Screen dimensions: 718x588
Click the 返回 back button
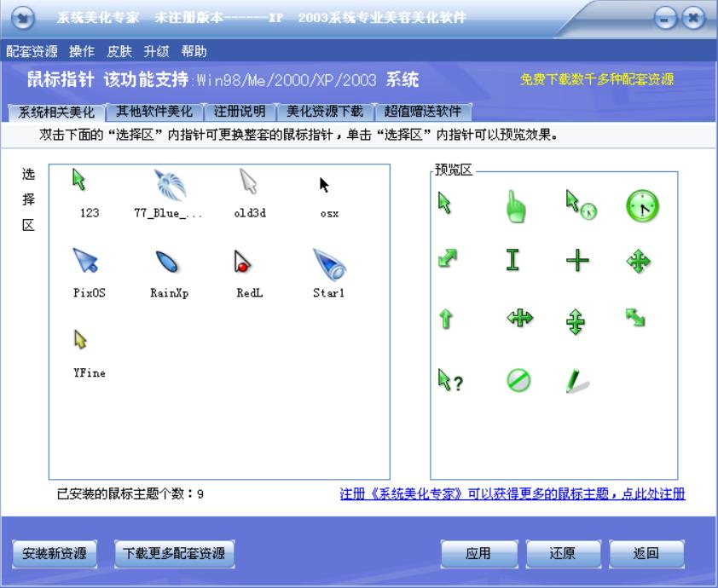(x=646, y=554)
